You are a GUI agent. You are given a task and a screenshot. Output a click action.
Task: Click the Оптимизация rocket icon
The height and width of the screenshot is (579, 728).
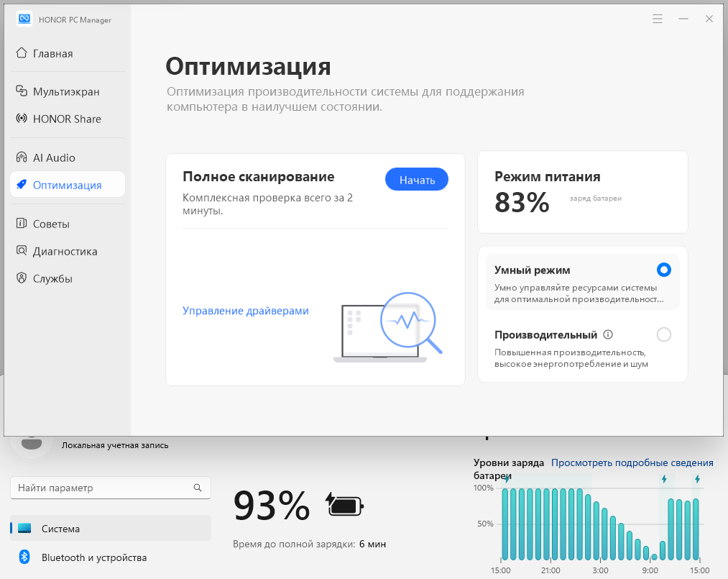coord(22,185)
